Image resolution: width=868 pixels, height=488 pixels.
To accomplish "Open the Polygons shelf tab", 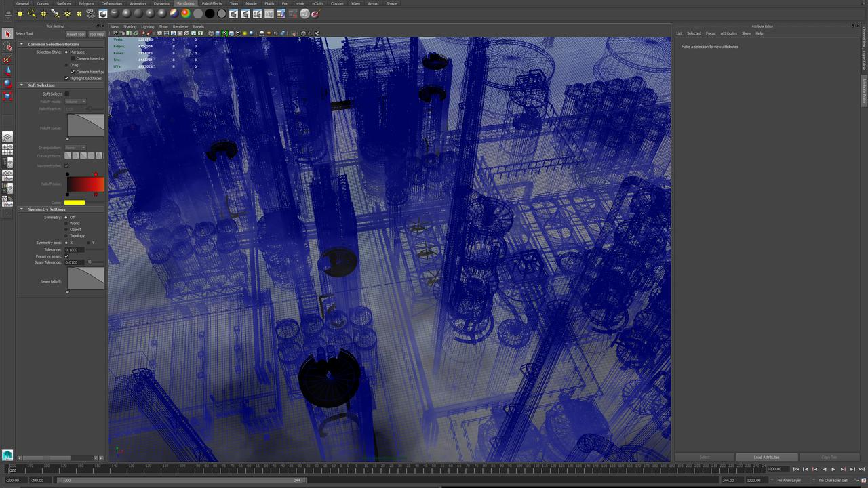I will pyautogui.click(x=86, y=3).
